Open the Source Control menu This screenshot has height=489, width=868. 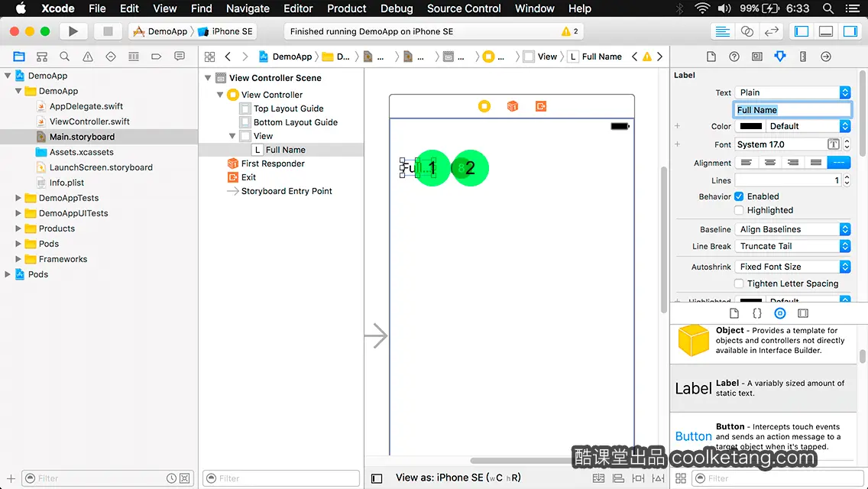pos(464,8)
